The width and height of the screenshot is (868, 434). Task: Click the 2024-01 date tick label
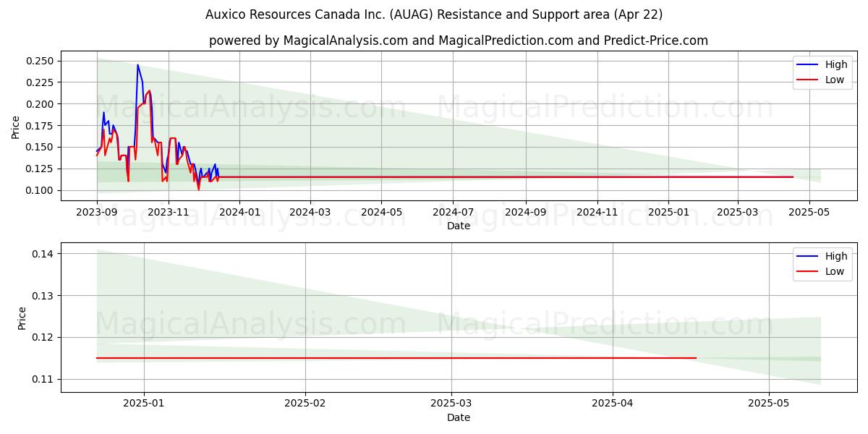[x=239, y=211]
